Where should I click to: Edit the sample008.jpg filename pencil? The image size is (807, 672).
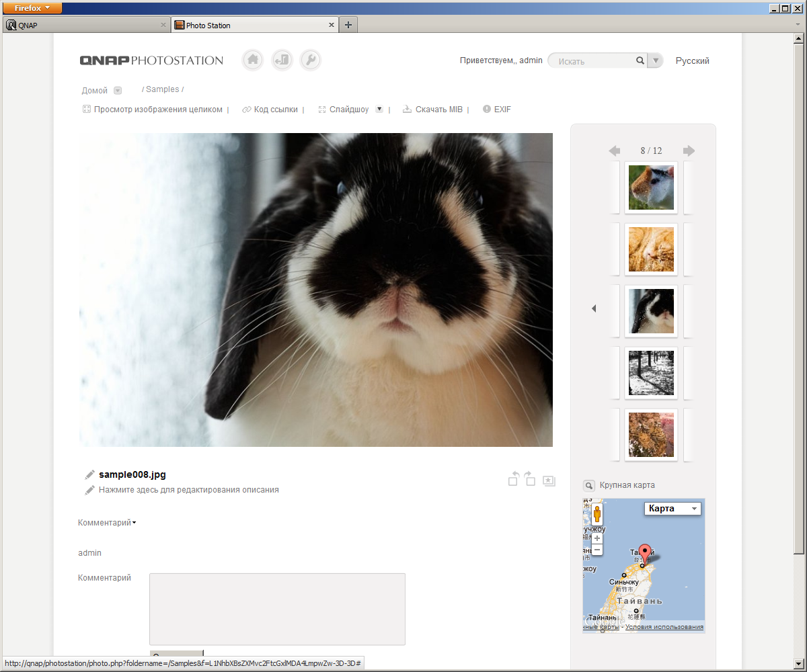coord(90,474)
